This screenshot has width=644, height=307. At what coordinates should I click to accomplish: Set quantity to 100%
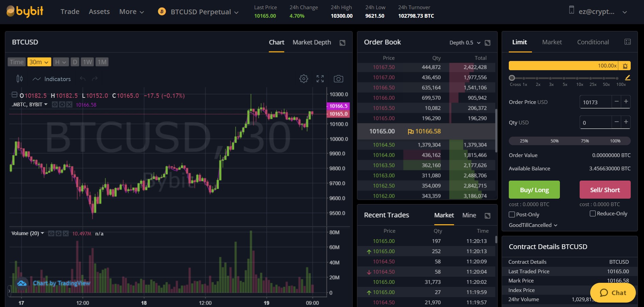coord(615,141)
